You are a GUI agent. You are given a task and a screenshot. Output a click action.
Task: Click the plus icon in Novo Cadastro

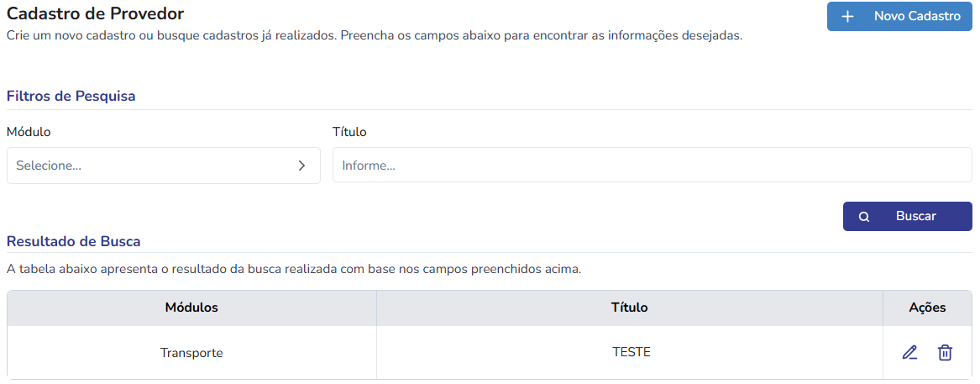847,17
